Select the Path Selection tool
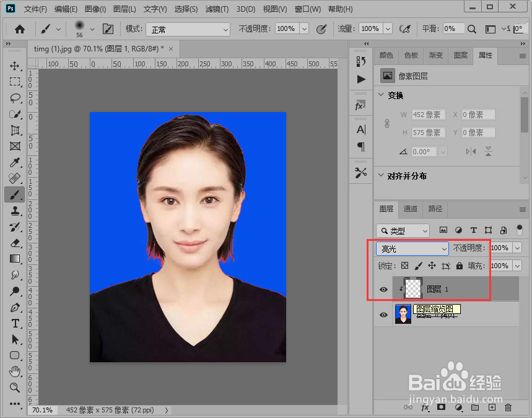Image resolution: width=532 pixels, height=418 pixels. pos(15,339)
